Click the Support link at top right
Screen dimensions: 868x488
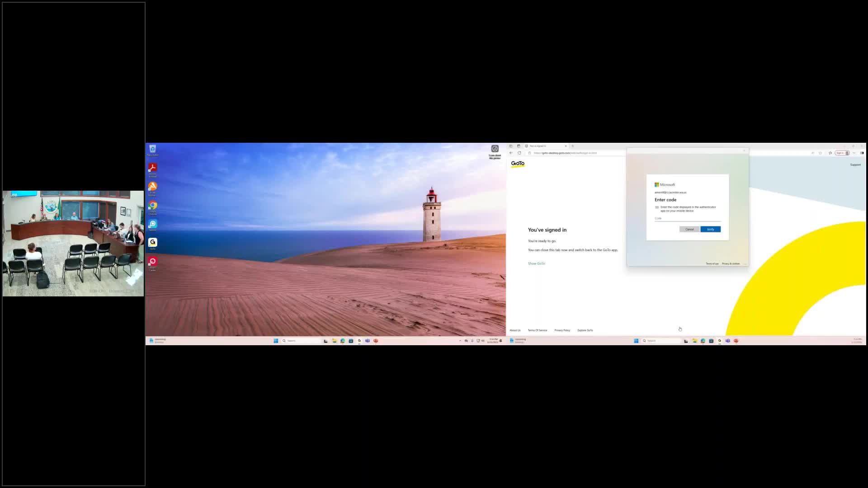855,164
